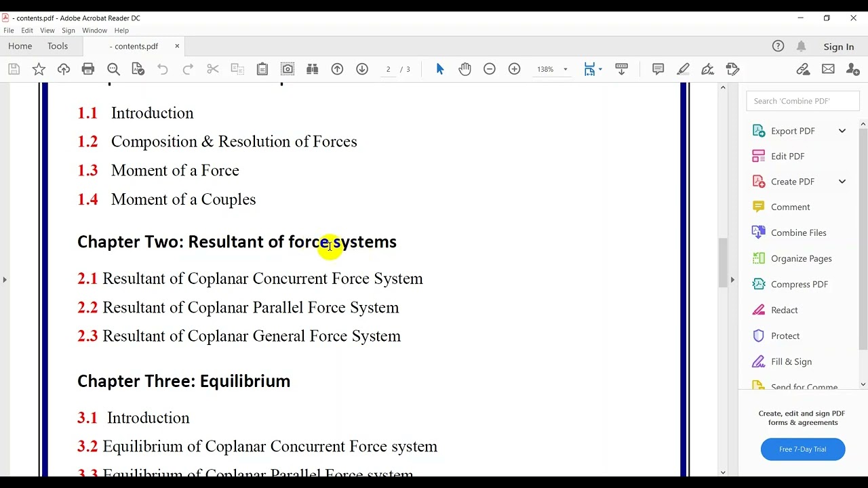
Task: Click 'Resultant of Coplanar Parallel Force System'
Action: coord(251,308)
